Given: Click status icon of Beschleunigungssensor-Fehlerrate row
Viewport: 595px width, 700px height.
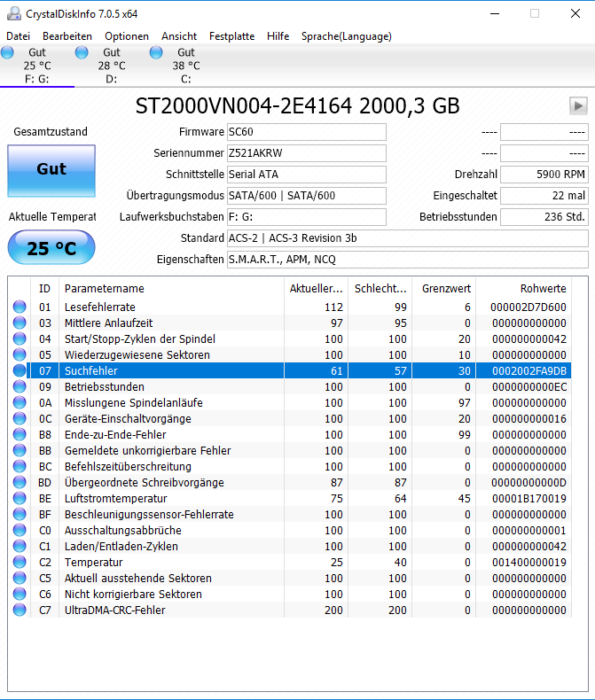Looking at the screenshot, I should [20, 514].
